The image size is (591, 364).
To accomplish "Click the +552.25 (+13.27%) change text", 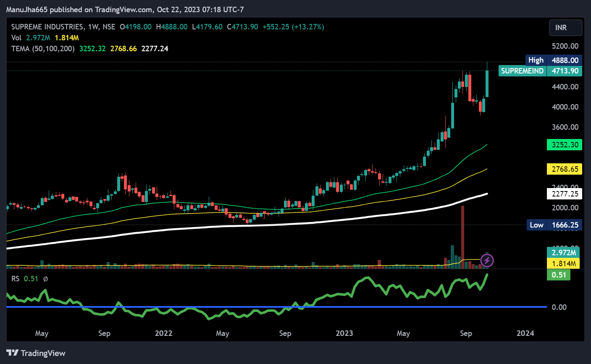I will coord(293,27).
